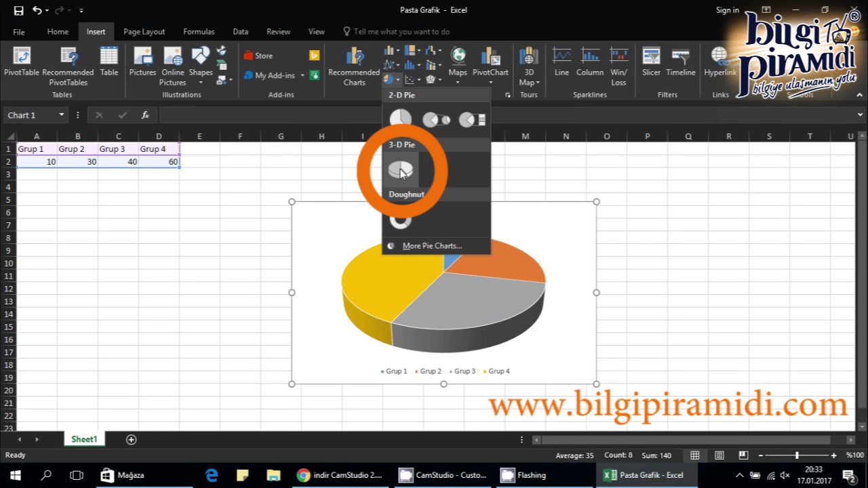868x488 pixels.
Task: Select the Doughnut chart option
Action: pyautogui.click(x=401, y=220)
